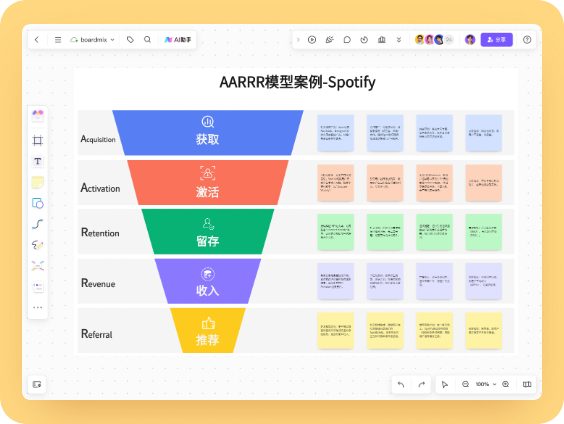Select last blue sticky in Acquisition row

coord(484,133)
